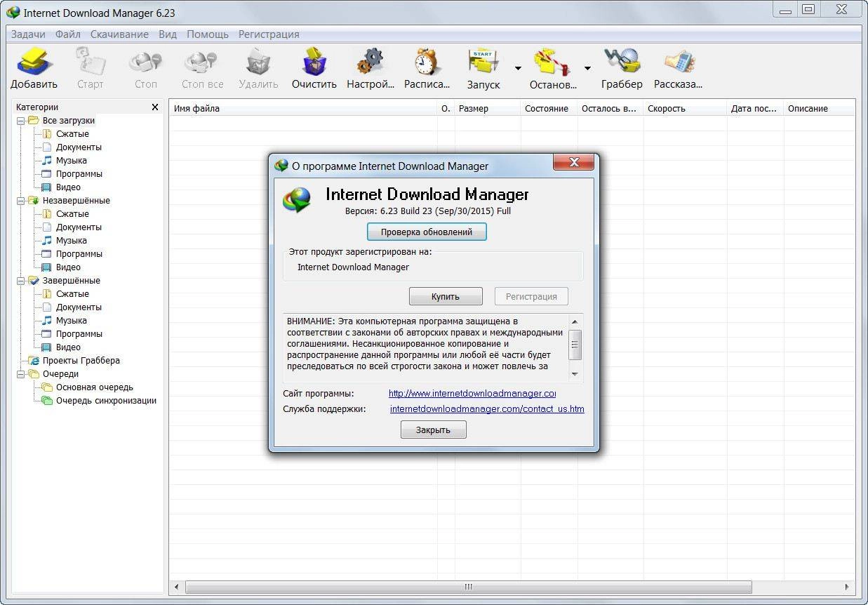Click the Остановить queue stop icon

click(552, 61)
